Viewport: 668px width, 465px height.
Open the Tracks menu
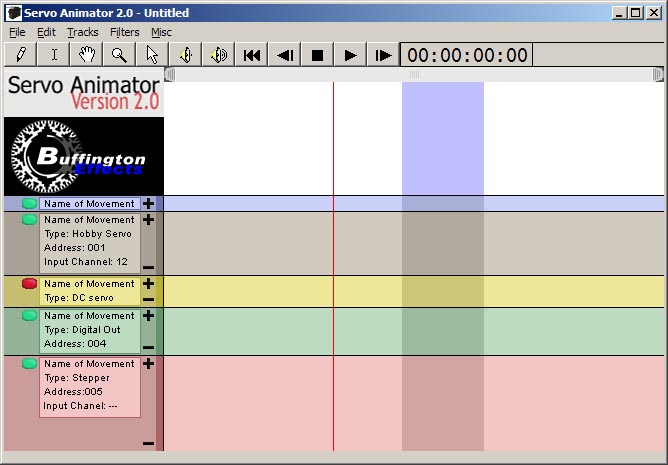pos(82,32)
